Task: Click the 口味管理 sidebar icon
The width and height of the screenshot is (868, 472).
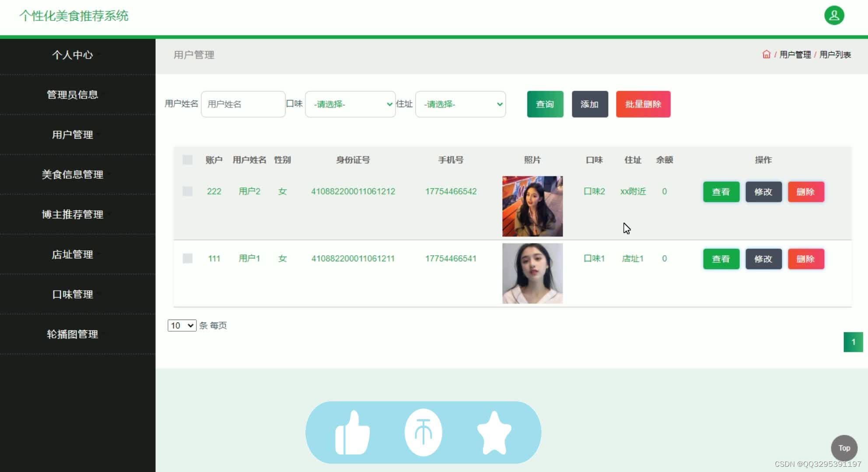Action: pos(73,294)
